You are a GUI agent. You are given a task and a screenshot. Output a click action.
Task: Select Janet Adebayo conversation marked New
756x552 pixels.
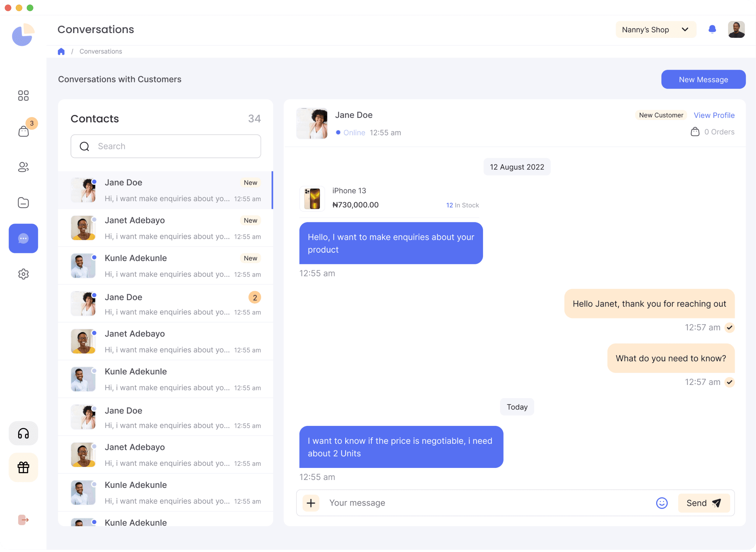click(166, 228)
